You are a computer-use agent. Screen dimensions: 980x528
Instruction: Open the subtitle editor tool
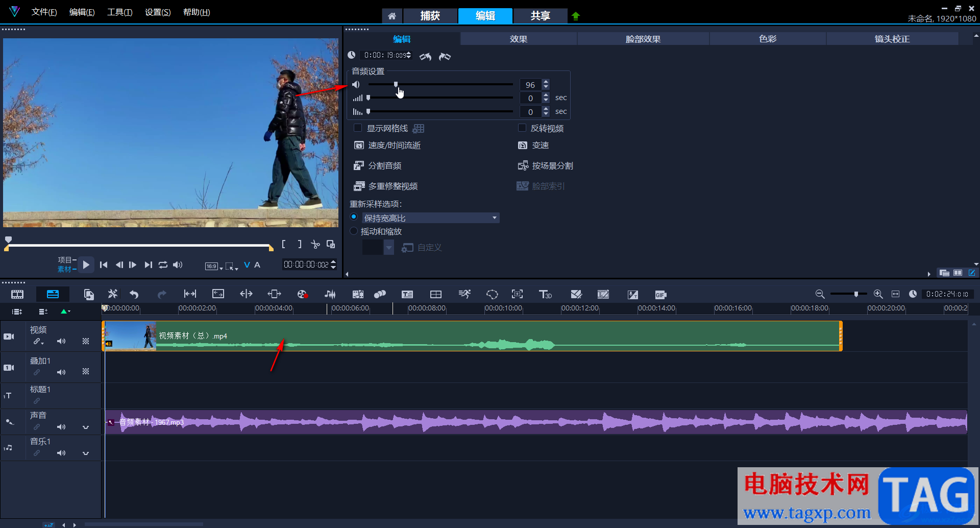coord(407,294)
